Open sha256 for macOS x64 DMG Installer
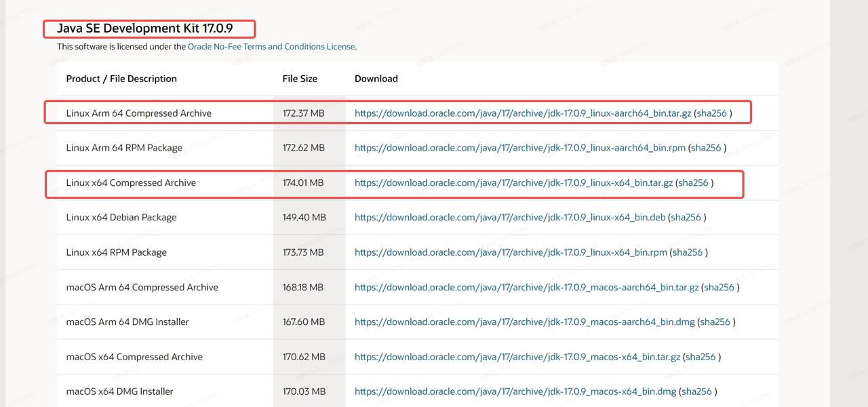 697,391
